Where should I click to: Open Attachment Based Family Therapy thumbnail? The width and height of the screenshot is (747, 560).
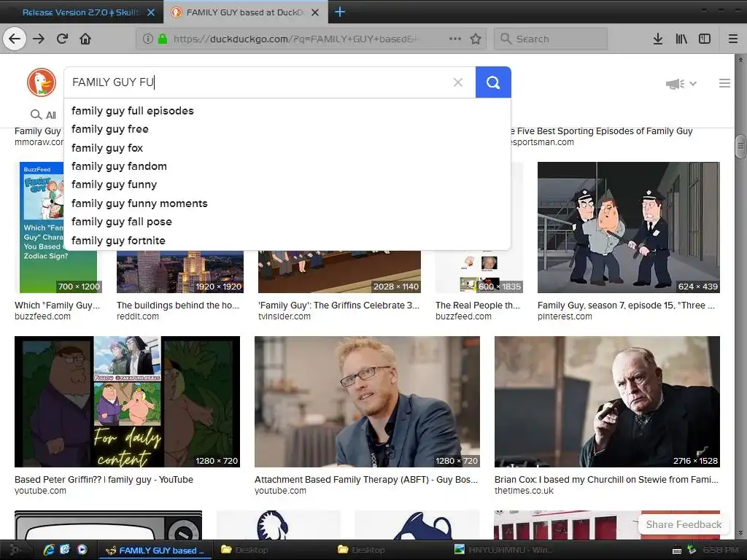pyautogui.click(x=367, y=402)
